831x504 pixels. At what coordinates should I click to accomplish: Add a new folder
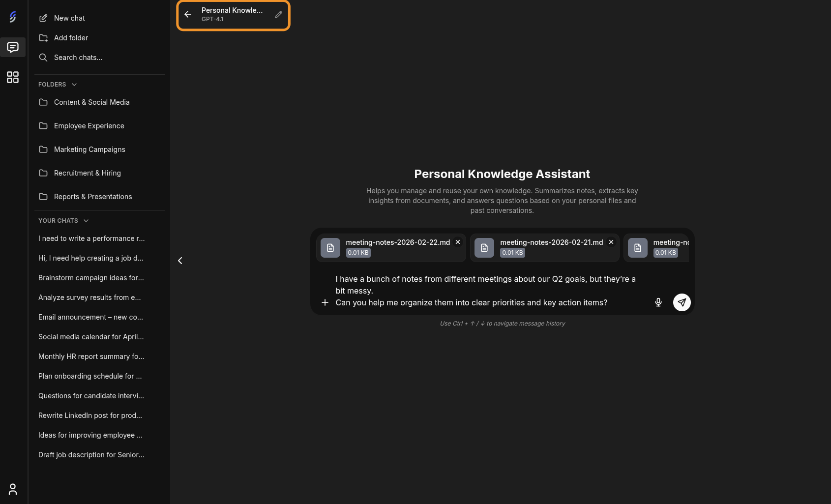click(71, 38)
